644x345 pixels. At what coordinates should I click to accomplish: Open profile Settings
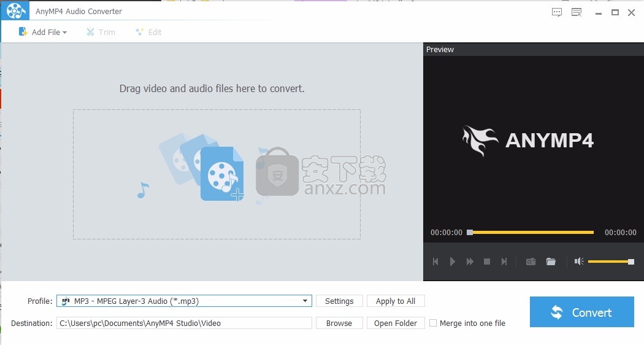pyautogui.click(x=339, y=301)
